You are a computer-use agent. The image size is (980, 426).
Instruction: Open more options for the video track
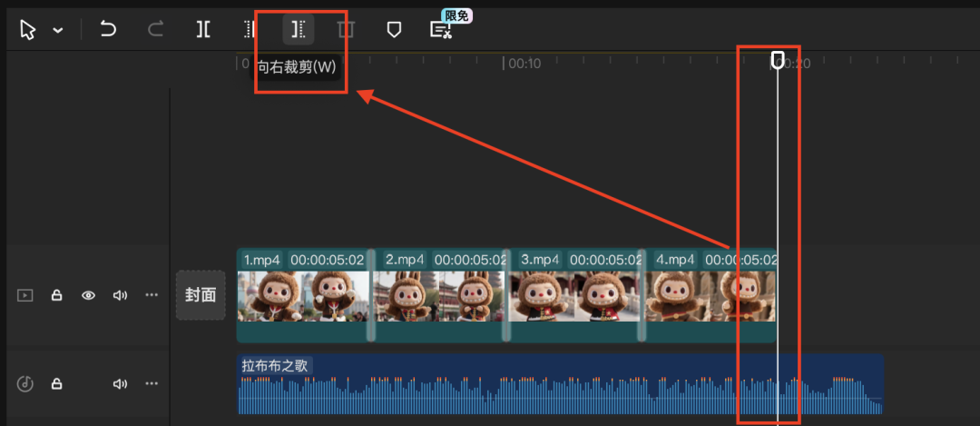click(152, 295)
